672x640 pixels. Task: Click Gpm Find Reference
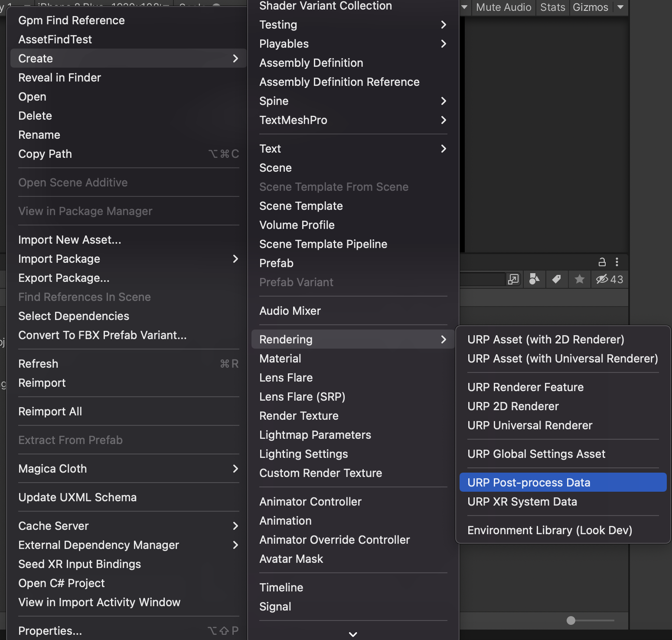coord(129,20)
